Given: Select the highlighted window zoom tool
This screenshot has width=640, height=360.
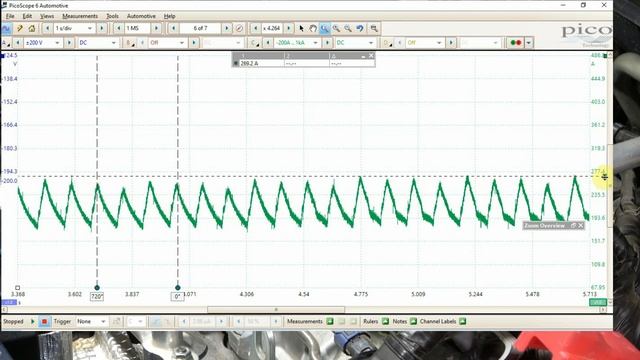Looking at the screenshot, I should click(x=324, y=29).
